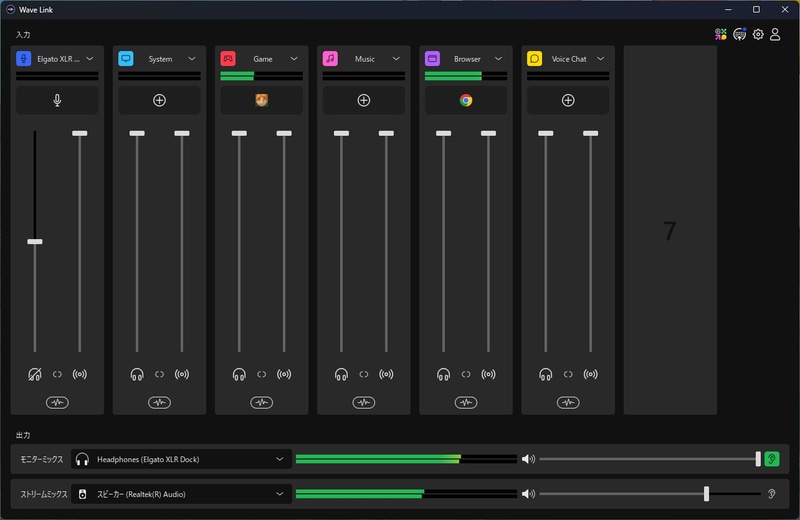Open the user account icon
This screenshot has height=520, width=800.
pyautogui.click(x=775, y=34)
